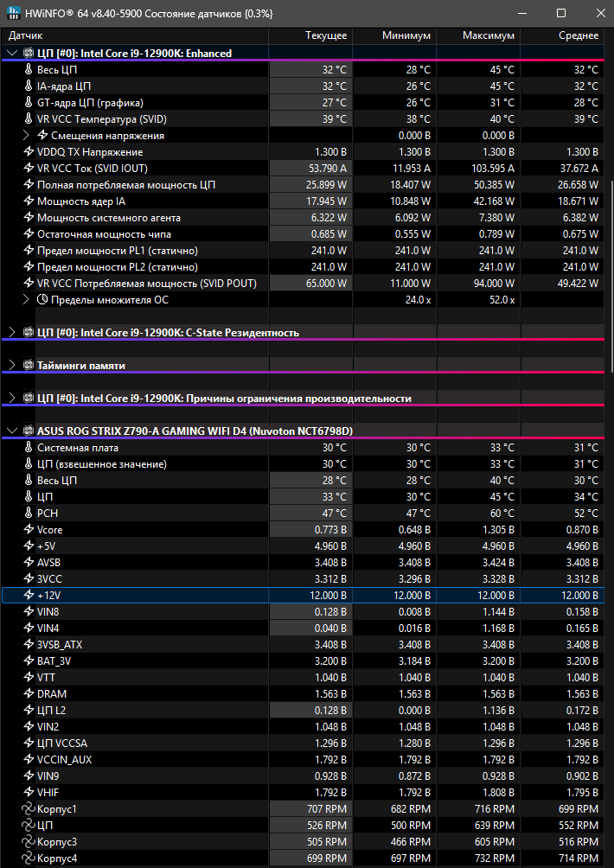Click chip icon of C-State Резидентность header
Screen dimensions: 614x868
(29, 333)
